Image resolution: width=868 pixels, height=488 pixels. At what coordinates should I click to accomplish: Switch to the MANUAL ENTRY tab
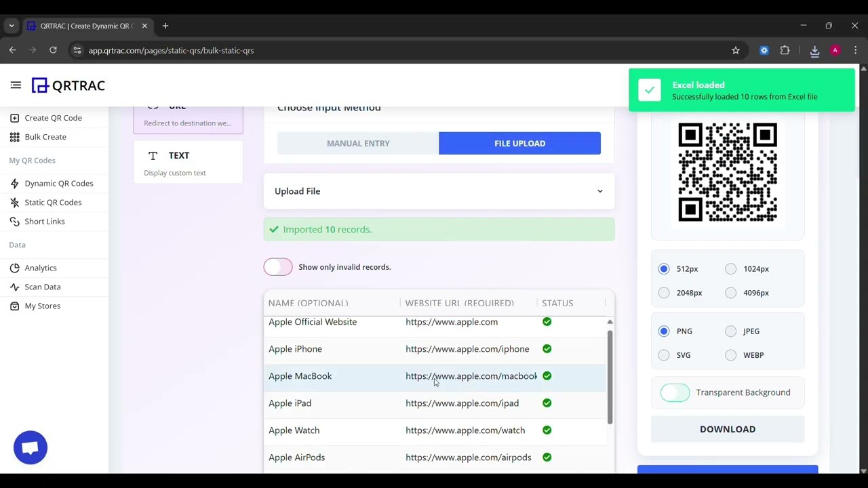tap(358, 143)
